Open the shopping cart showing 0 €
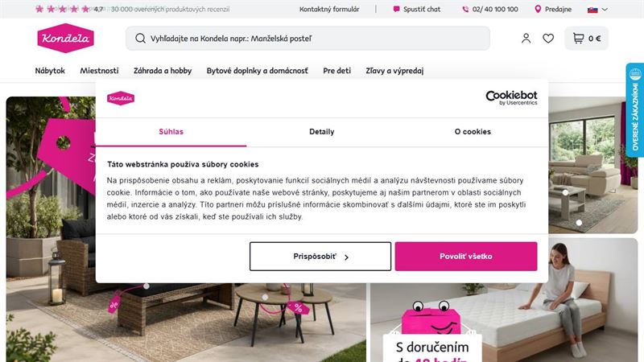The image size is (644, 362). point(587,39)
